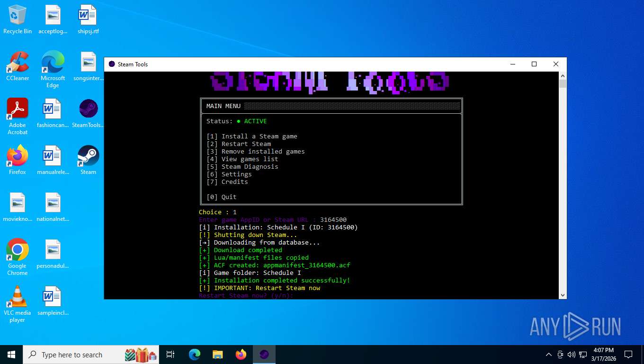Click '[0] Quit' menu line
644x364 pixels.
[222, 197]
